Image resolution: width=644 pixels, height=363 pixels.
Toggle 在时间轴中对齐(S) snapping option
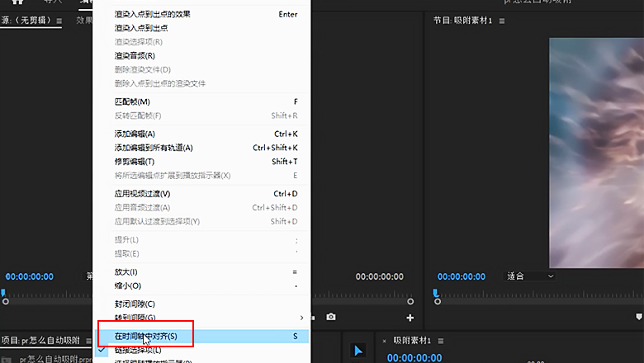201,337
